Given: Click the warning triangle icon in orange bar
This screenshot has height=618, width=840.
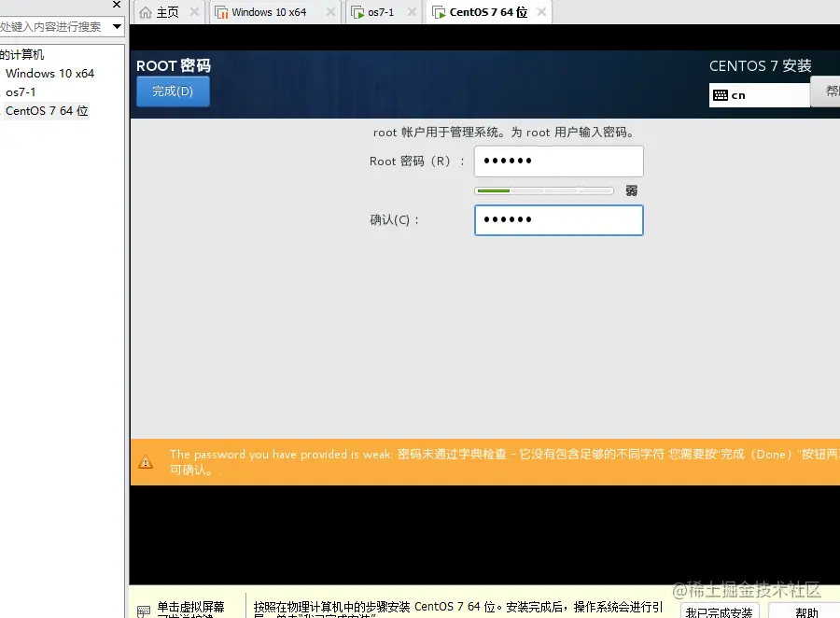Looking at the screenshot, I should (x=146, y=462).
